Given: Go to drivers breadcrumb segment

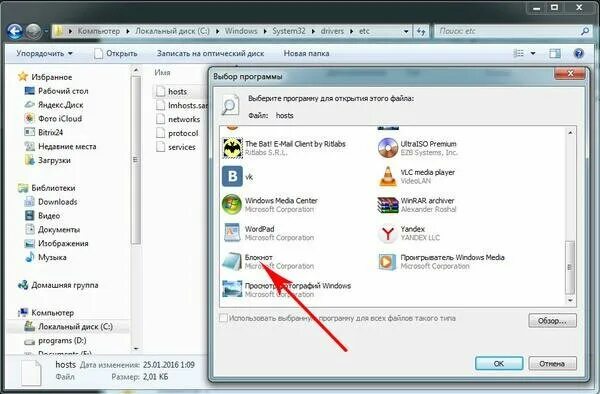Looking at the screenshot, I should point(332,31).
